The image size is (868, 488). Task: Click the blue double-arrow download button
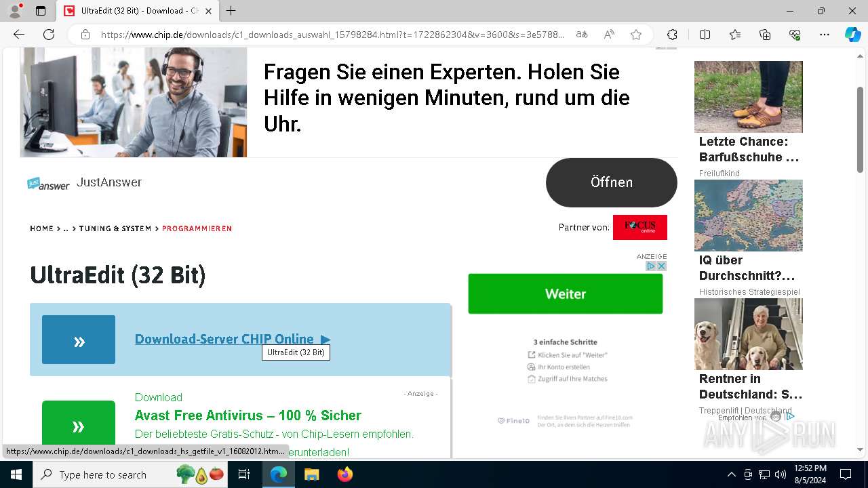point(79,340)
